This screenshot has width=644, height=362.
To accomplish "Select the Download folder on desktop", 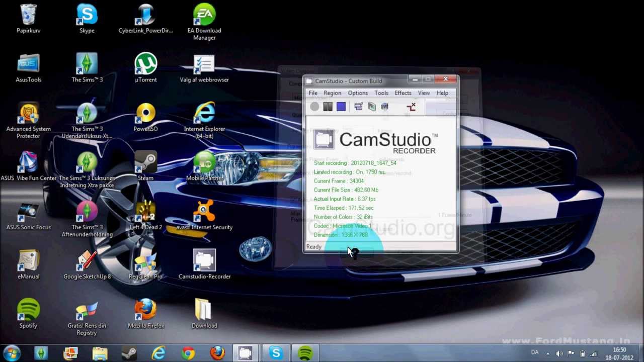I will point(204,314).
